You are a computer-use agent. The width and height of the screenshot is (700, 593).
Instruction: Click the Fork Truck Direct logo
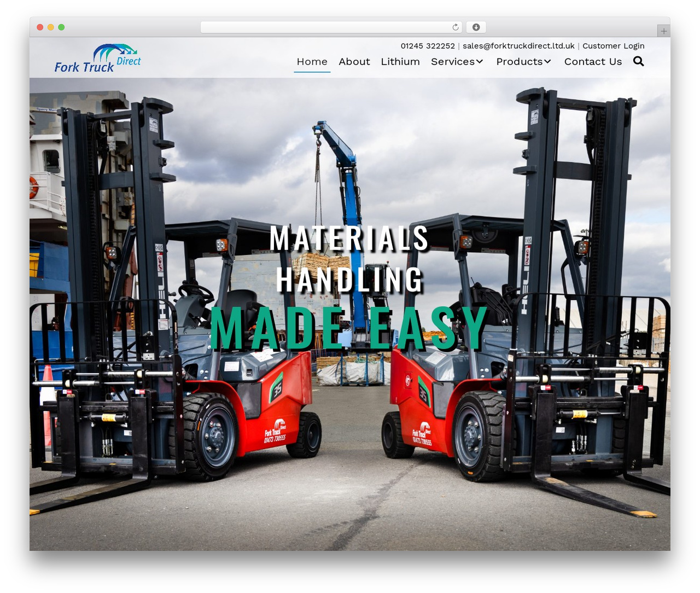tap(97, 59)
